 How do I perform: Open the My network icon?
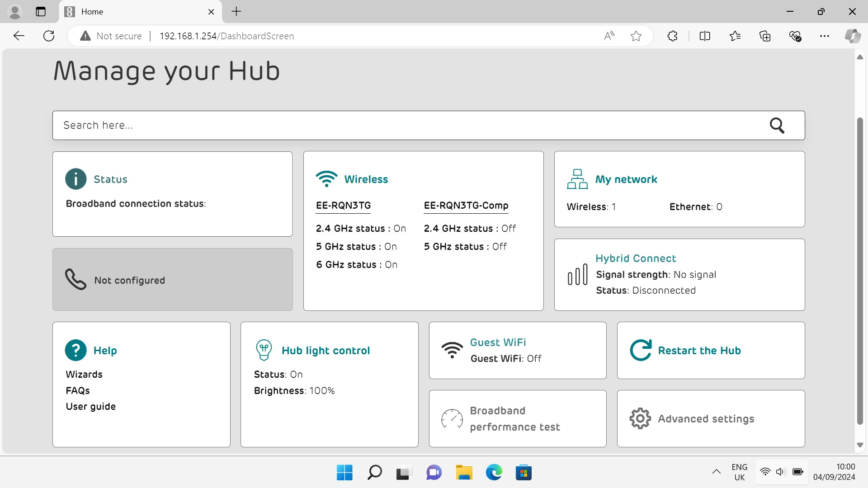pyautogui.click(x=577, y=179)
